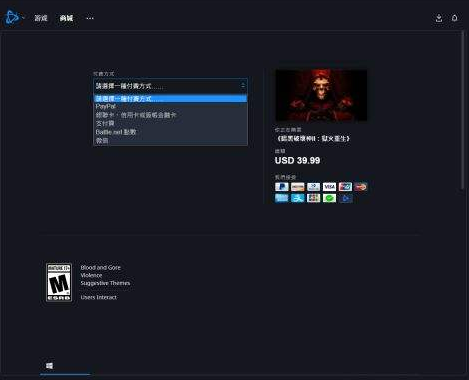Click the Alipay logo icon
The width and height of the screenshot is (469, 380).
[297, 198]
